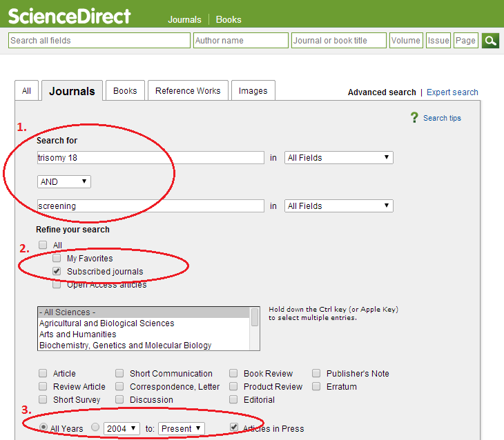Select the All Years radio button
Viewport: 504px width, 440px height.
[43, 428]
